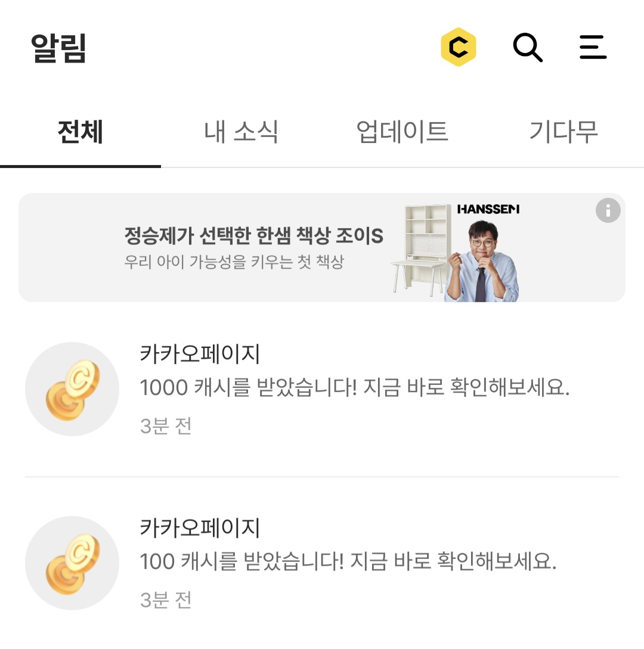Screen dimensions: 644x649
Task: Switch to the 내 소식 tab
Action: [241, 132]
